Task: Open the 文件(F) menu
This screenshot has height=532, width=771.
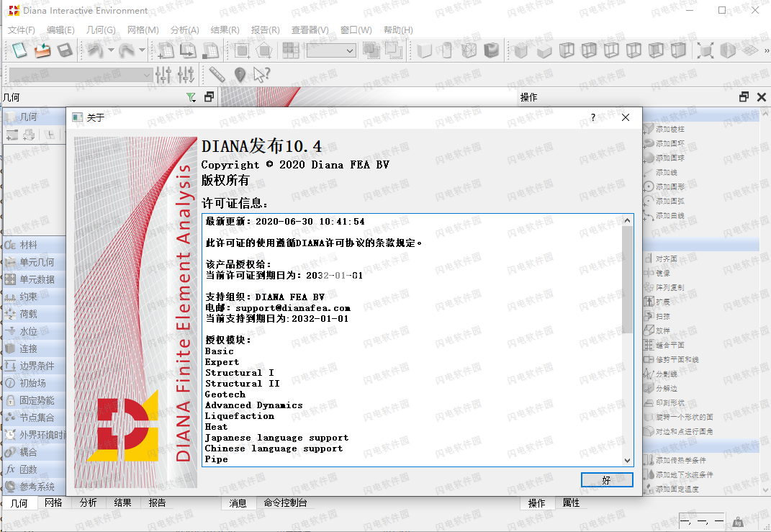Action: point(21,30)
